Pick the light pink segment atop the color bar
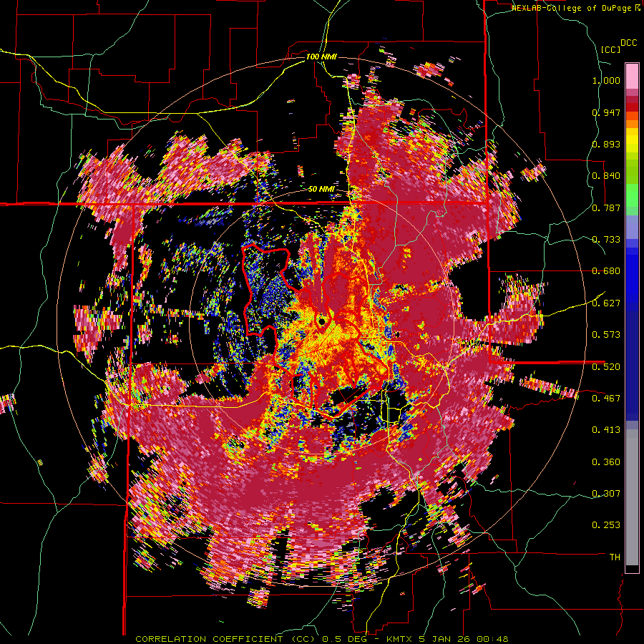 (632, 76)
